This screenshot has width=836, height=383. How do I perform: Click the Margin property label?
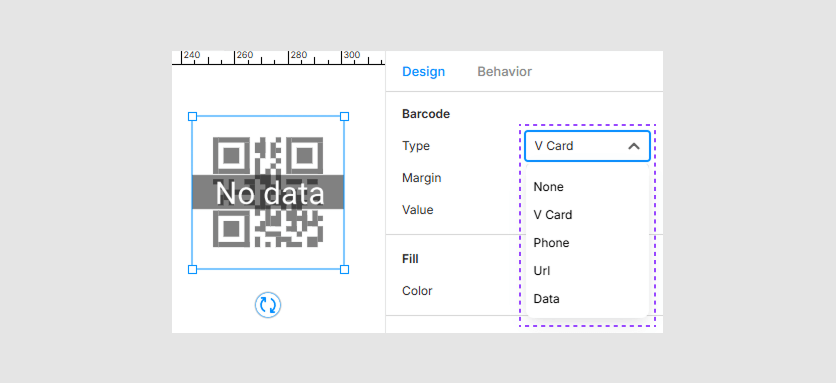point(422,178)
